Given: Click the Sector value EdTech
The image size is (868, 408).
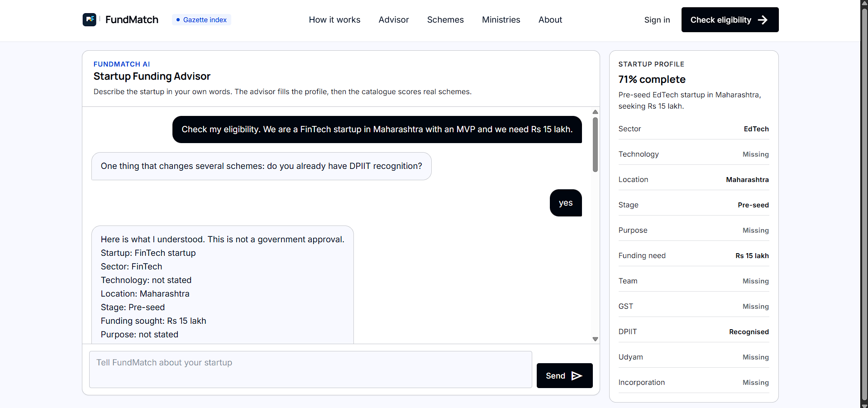Looking at the screenshot, I should (756, 129).
